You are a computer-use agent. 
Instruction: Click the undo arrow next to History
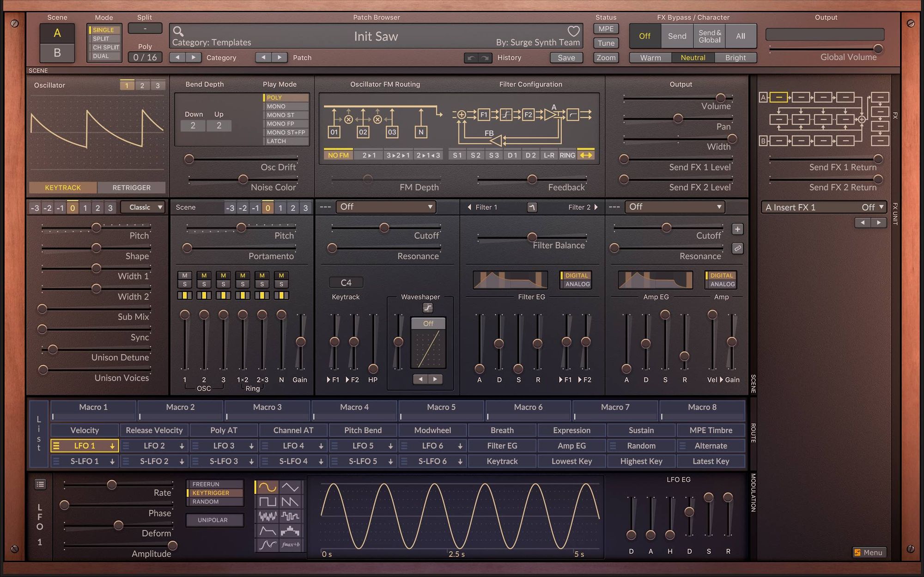(472, 57)
